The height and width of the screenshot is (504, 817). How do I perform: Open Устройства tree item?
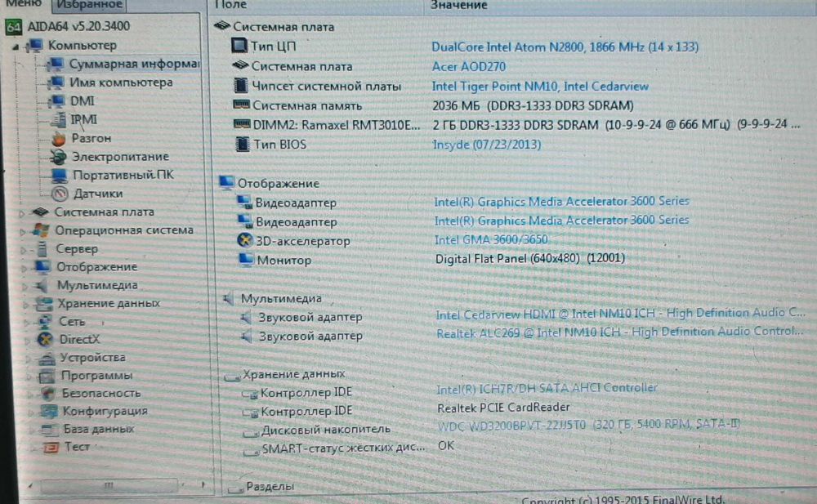point(92,358)
